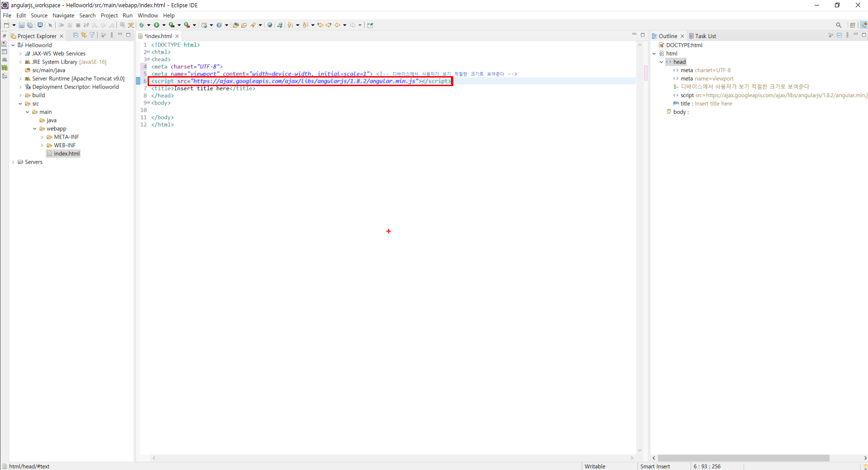This screenshot has width=868, height=470.
Task: Open the New Dynamic Web Project icon
Action: [x=204, y=25]
